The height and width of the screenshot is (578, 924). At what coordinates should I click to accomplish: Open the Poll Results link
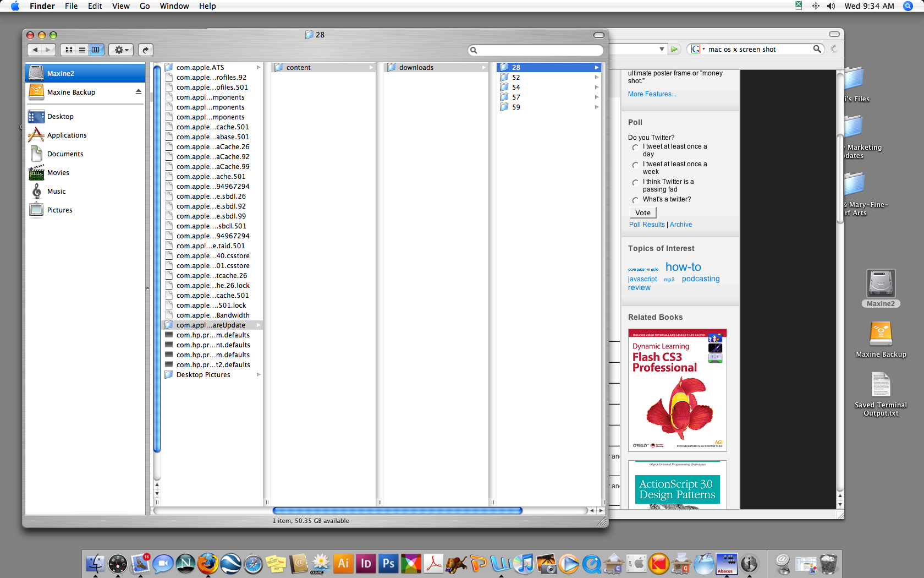(647, 225)
